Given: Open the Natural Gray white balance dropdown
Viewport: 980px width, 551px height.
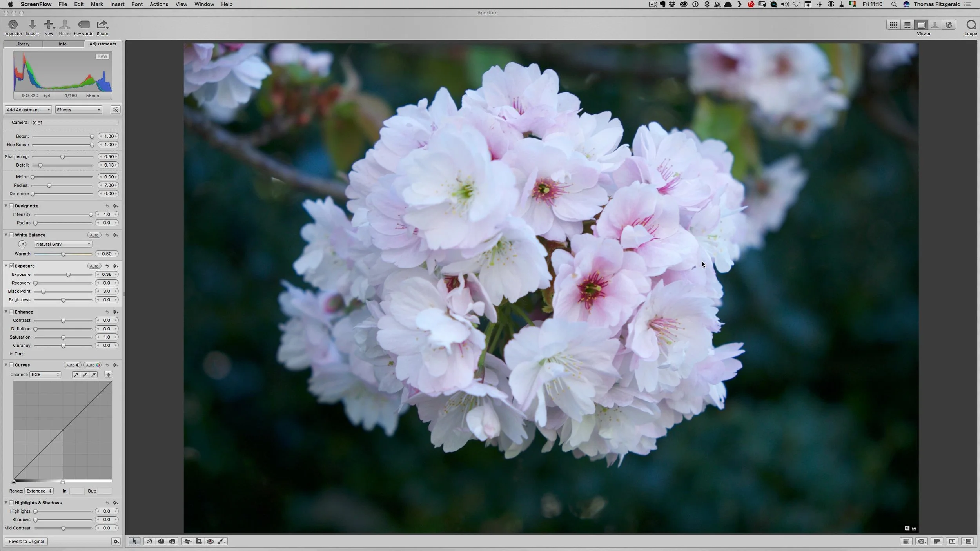Looking at the screenshot, I should (x=63, y=244).
